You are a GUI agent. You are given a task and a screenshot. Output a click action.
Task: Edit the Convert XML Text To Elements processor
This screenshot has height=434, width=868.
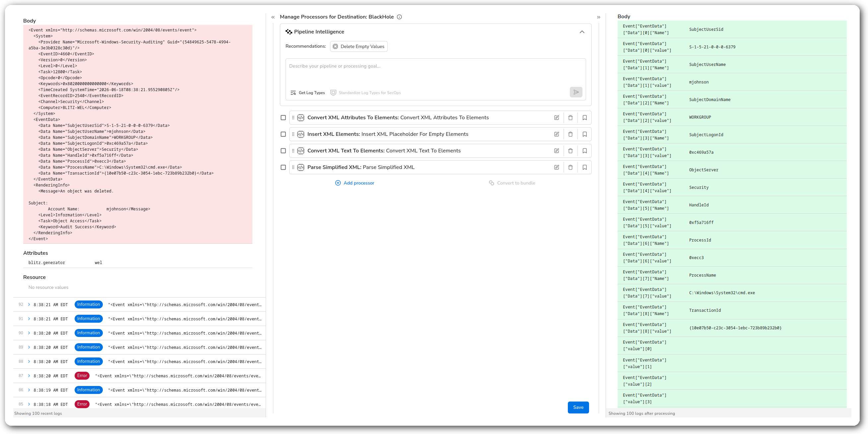click(556, 150)
